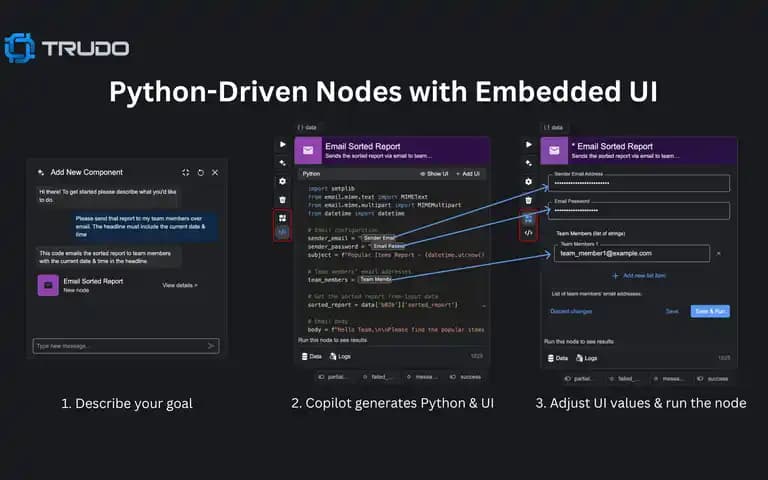This screenshot has height=480, width=768.
Task: Click the Team Members chip in the code
Action: [x=375, y=279]
